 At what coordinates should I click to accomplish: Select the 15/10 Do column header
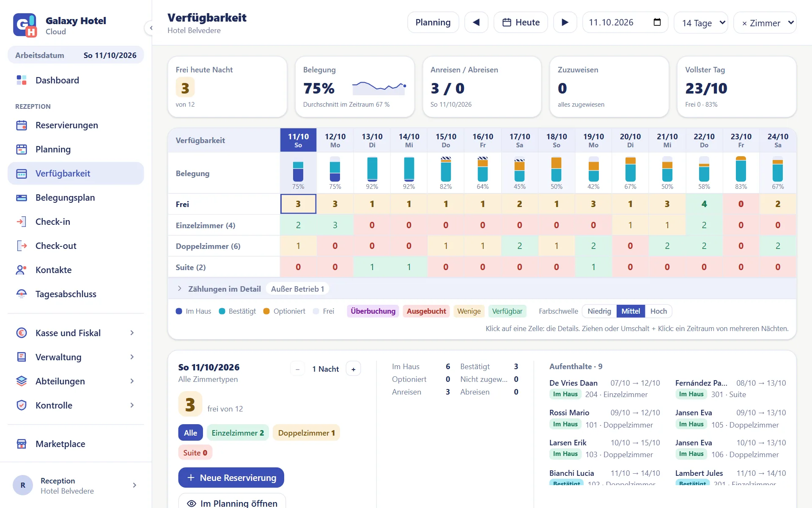click(x=446, y=140)
